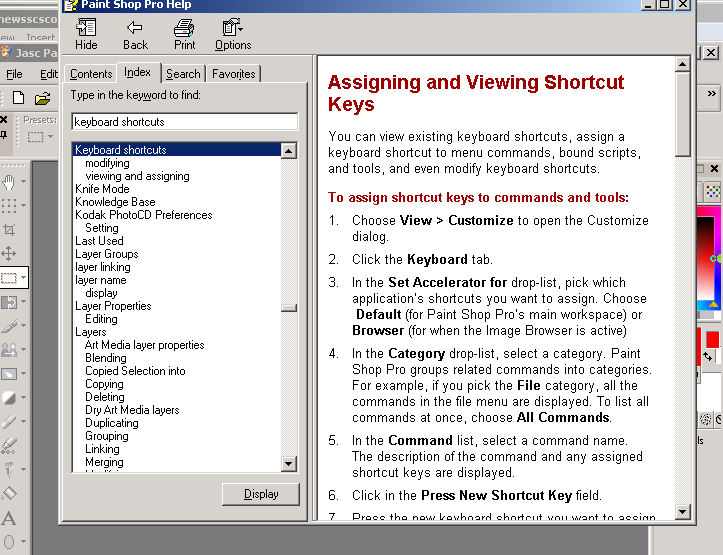This screenshot has height=555, width=723.
Task: Click the Open file folder icon
Action: coord(42,98)
